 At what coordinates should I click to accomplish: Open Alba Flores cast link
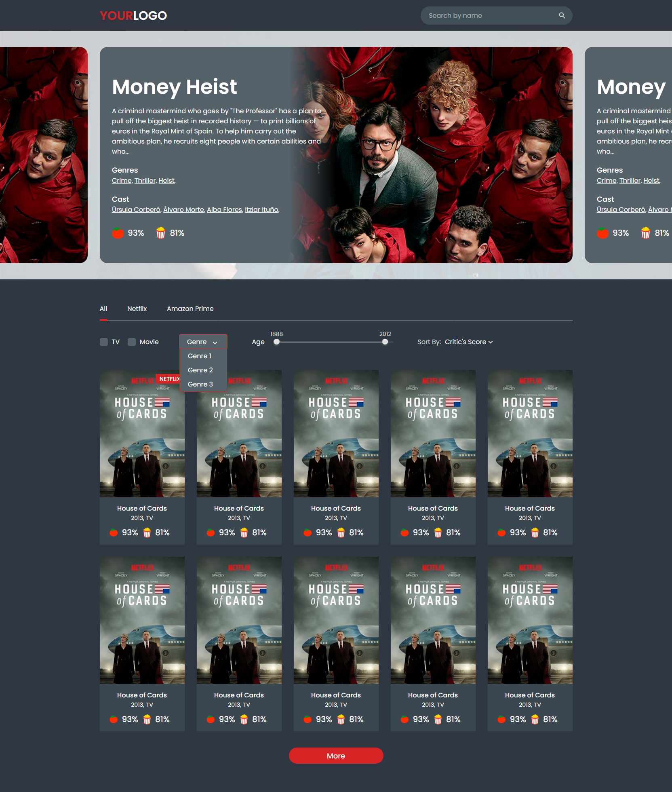(x=224, y=209)
